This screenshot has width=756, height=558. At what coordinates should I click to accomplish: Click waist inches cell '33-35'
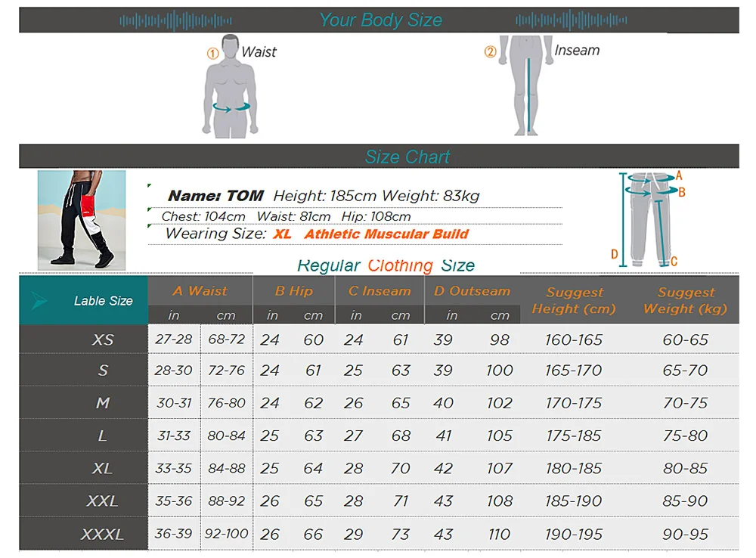(x=174, y=468)
